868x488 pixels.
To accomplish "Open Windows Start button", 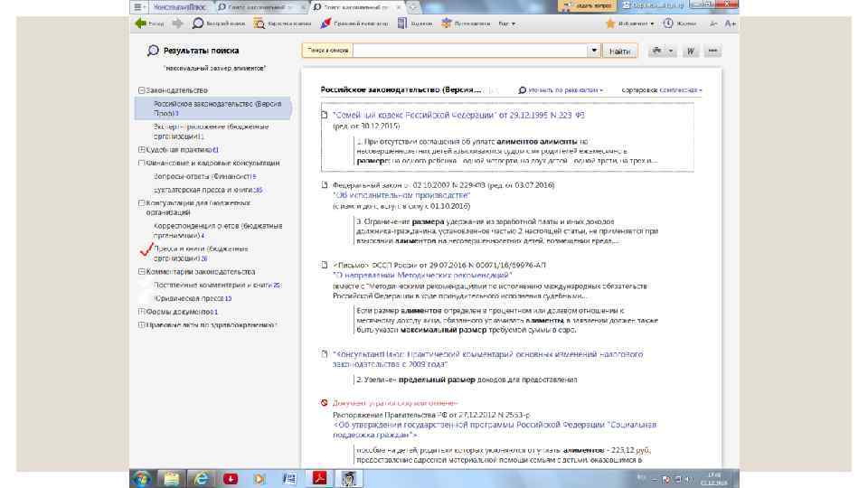I will click(142, 479).
